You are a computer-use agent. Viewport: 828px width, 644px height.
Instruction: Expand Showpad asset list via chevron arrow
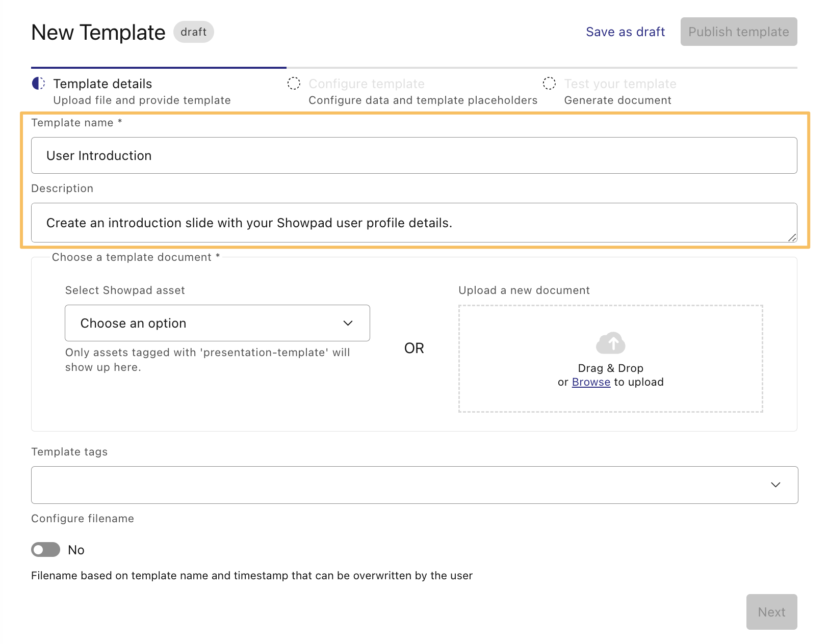pyautogui.click(x=348, y=323)
